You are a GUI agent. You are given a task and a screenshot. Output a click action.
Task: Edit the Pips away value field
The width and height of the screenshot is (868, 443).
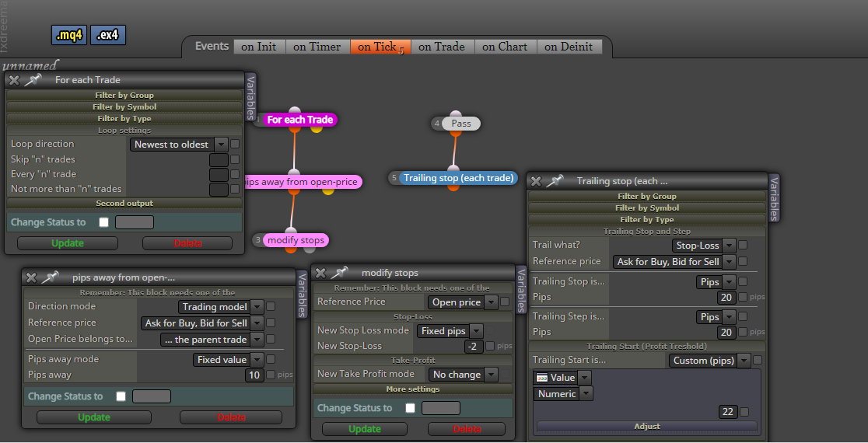tap(254, 375)
